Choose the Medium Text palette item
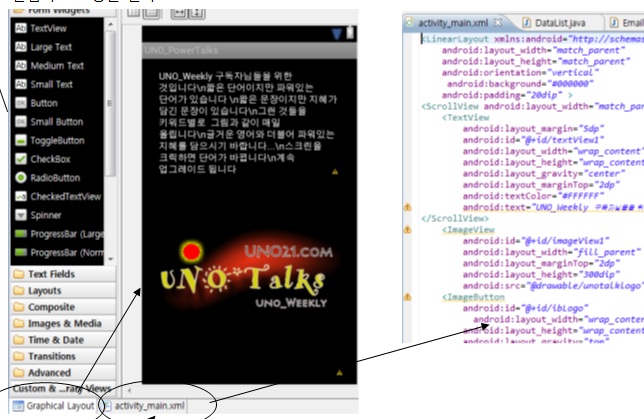This screenshot has width=644, height=419. click(x=57, y=66)
